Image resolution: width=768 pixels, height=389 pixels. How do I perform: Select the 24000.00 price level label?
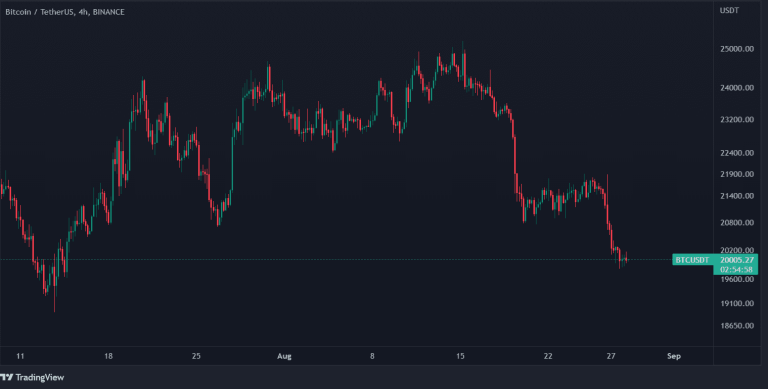[x=737, y=88]
